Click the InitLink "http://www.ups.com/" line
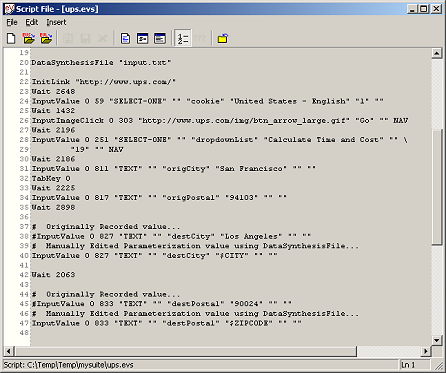446x373 pixels. (x=103, y=82)
